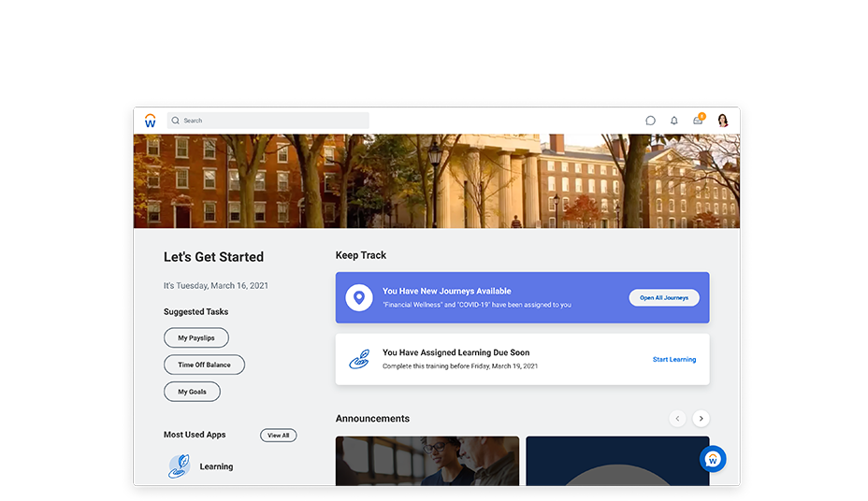The height and width of the screenshot is (501, 868).
Task: Open the first announcement thumbnail with people
Action: (427, 461)
